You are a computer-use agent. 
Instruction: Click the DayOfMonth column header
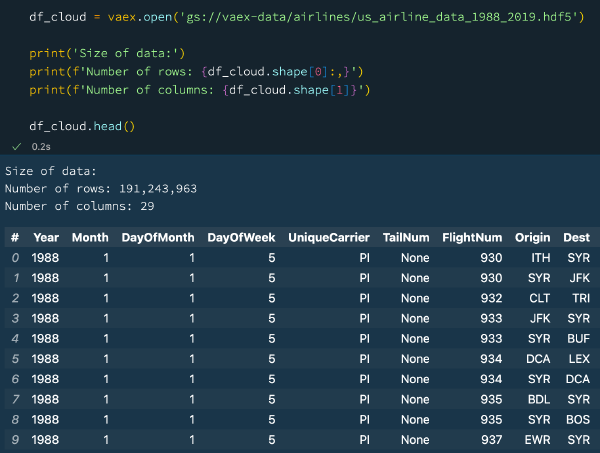point(157,237)
